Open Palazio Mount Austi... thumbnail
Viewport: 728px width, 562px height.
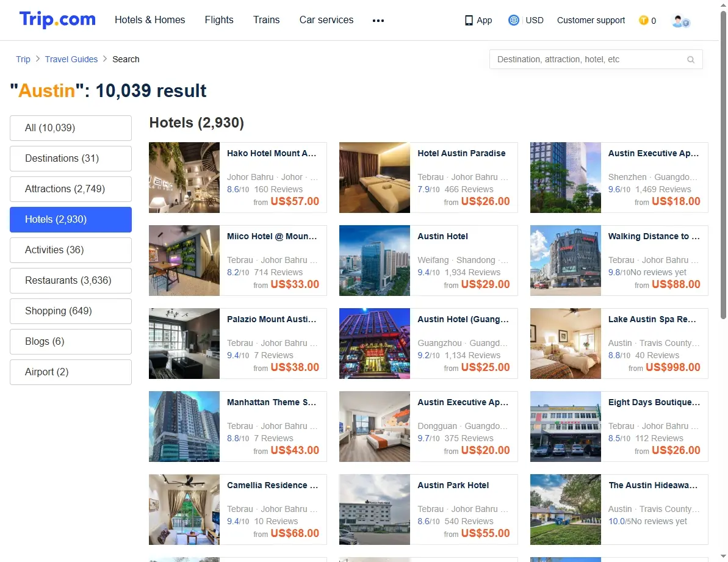pyautogui.click(x=184, y=344)
